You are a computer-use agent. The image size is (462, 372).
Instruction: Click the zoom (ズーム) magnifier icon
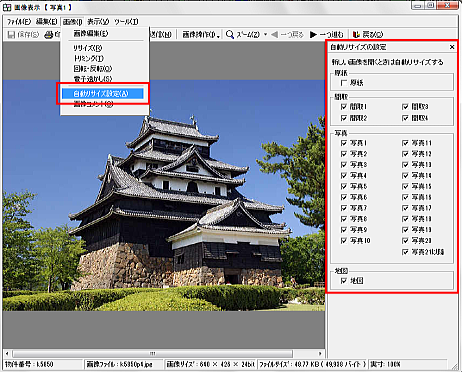[x=230, y=34]
